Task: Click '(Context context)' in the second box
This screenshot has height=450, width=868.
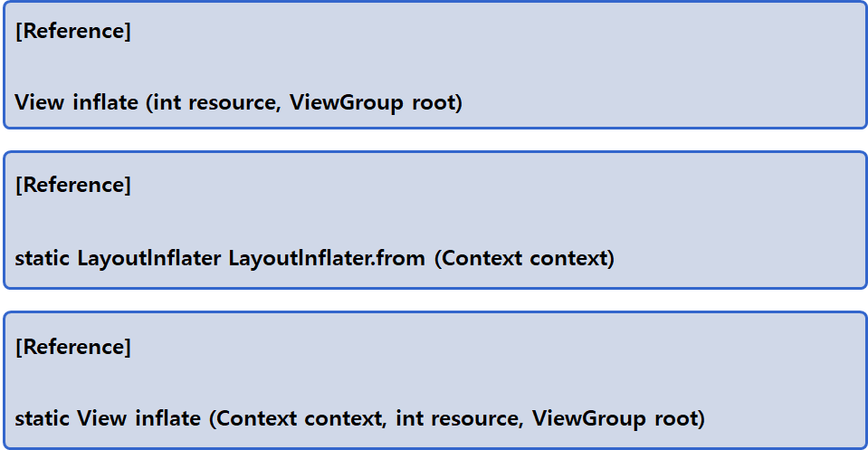Action: [524, 258]
